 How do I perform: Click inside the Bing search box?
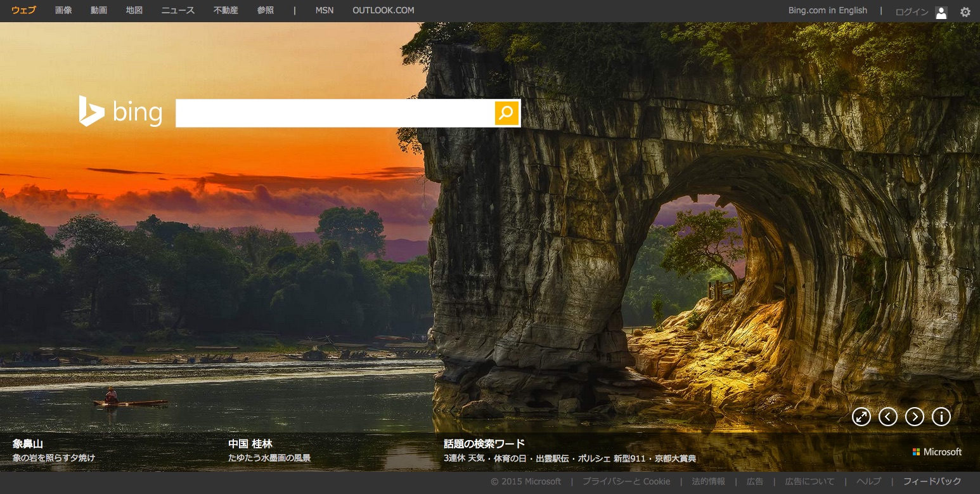click(335, 113)
